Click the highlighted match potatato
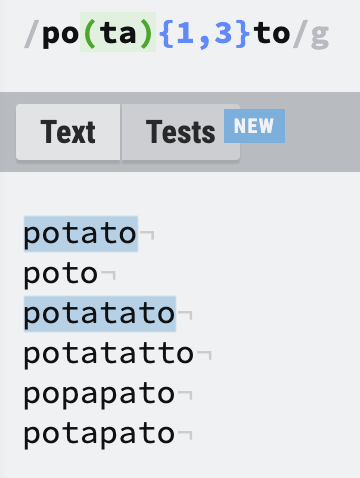The width and height of the screenshot is (360, 478). coord(100,314)
